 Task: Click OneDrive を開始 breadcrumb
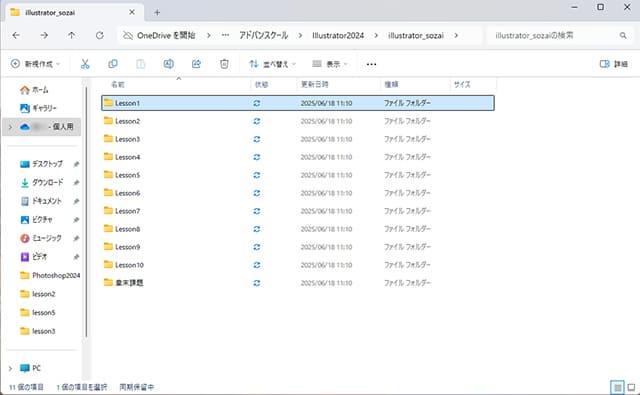[159, 36]
